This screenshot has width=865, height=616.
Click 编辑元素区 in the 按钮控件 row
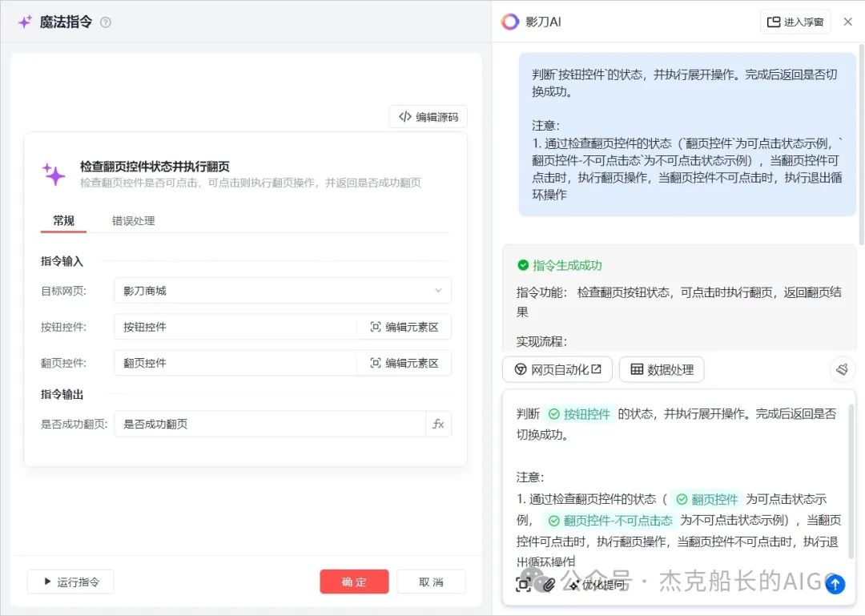point(404,327)
